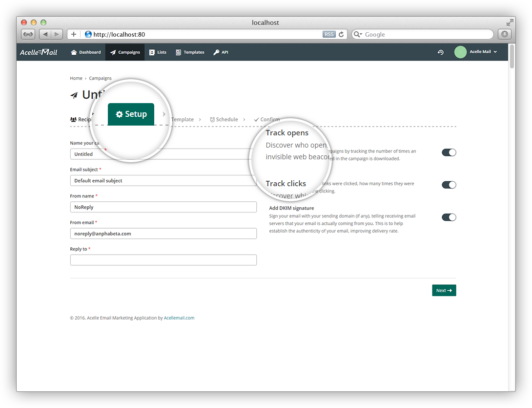The height and width of the screenshot is (408, 532).
Task: Click the fullscreen arrows icon
Action: [x=510, y=23]
